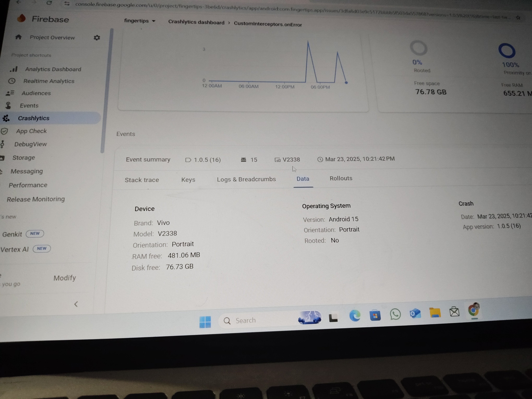The height and width of the screenshot is (399, 532).
Task: Go back to Crashlytics dashboard breadcrumb
Action: coord(196,22)
